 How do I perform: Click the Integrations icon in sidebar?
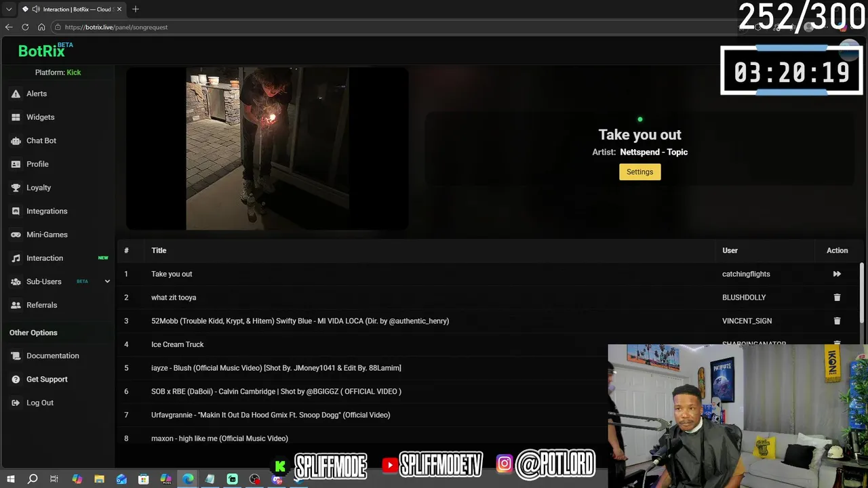pos(16,211)
